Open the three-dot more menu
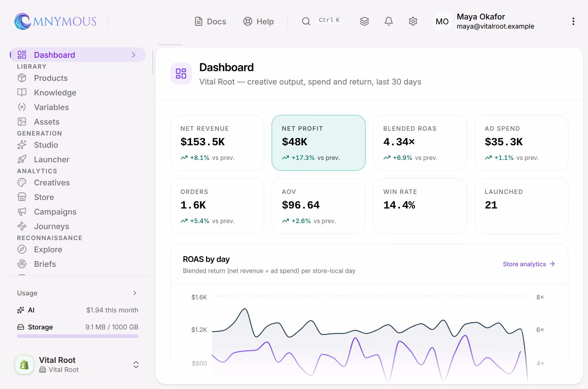 coord(573,21)
